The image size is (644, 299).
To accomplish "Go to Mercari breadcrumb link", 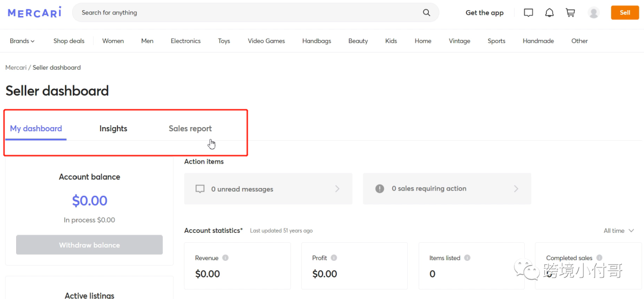I will click(x=16, y=67).
